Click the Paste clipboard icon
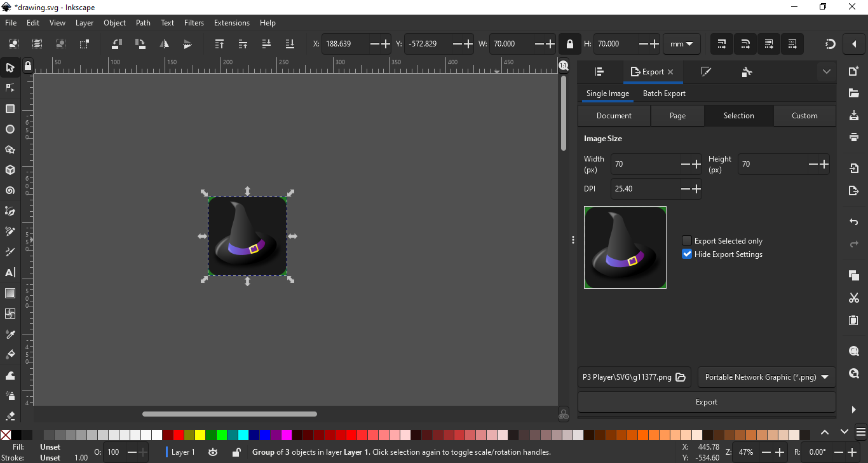Image resolution: width=868 pixels, height=463 pixels. 854,320
